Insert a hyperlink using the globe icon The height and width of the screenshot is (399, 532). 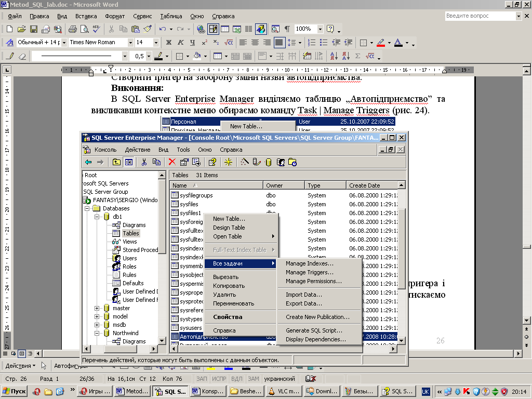tap(201, 29)
